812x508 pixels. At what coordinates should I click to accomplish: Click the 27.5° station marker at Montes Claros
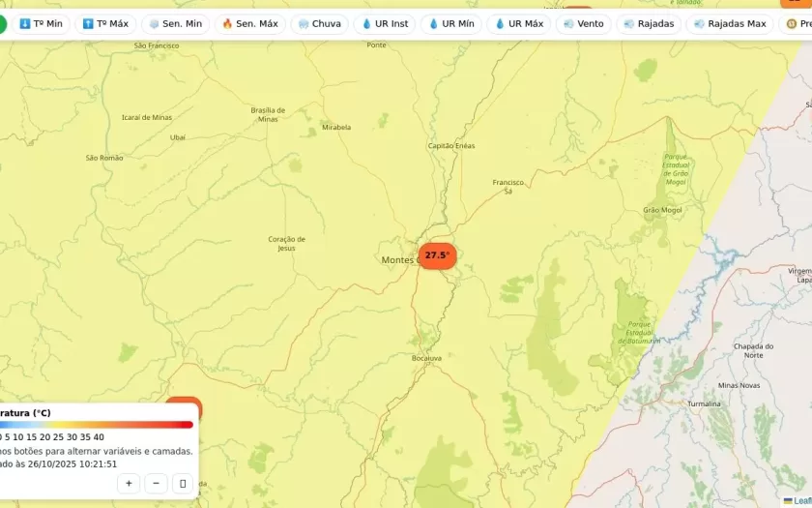click(438, 255)
